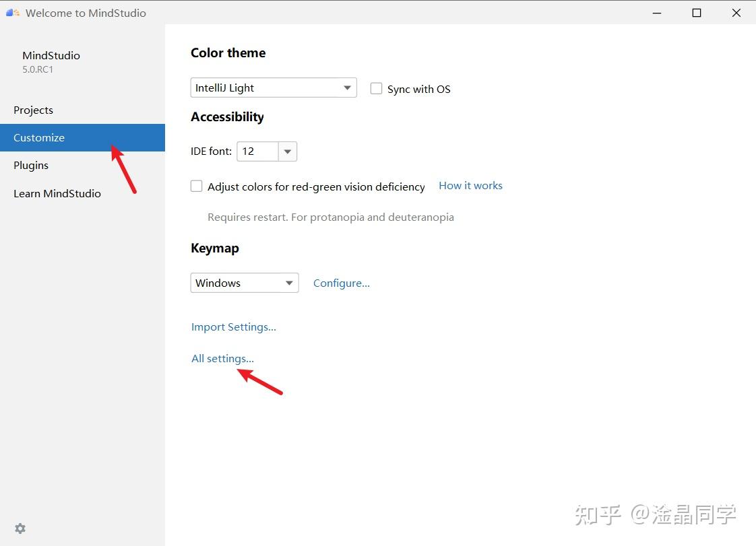Image resolution: width=756 pixels, height=546 pixels.
Task: Expand the Color theme dropdown arrow
Action: [347, 88]
